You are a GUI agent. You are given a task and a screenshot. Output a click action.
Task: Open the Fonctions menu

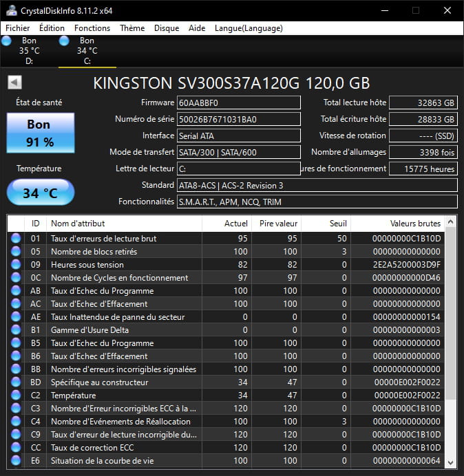92,28
